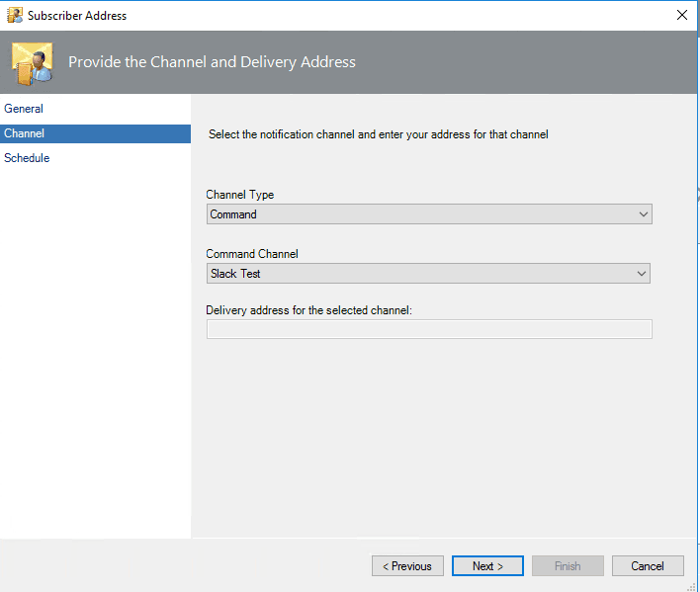Click the Channel Type label

[x=239, y=195]
